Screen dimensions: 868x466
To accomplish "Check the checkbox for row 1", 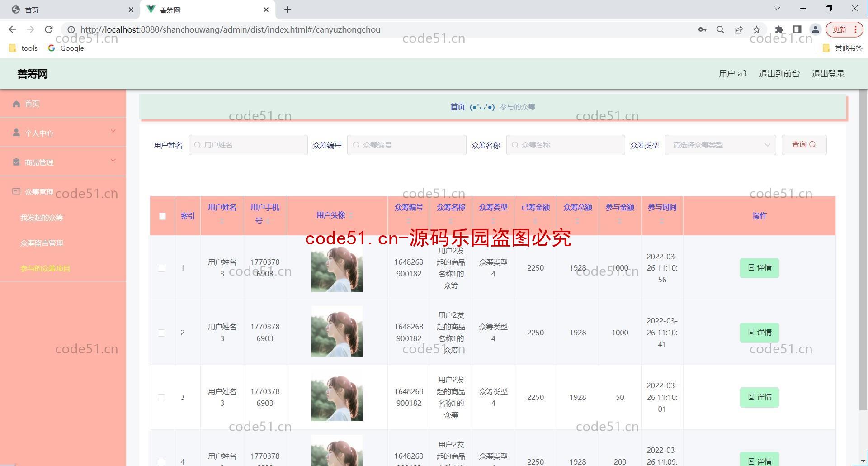I will 161,268.
